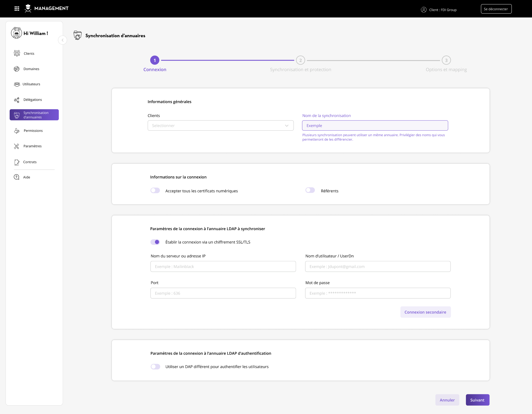This screenshot has width=532, height=414.
Task: Click the Aide help icon
Action: 16,177
